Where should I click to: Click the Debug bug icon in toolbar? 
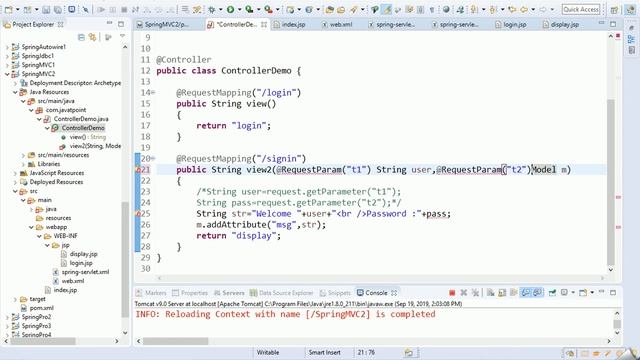click(212, 9)
